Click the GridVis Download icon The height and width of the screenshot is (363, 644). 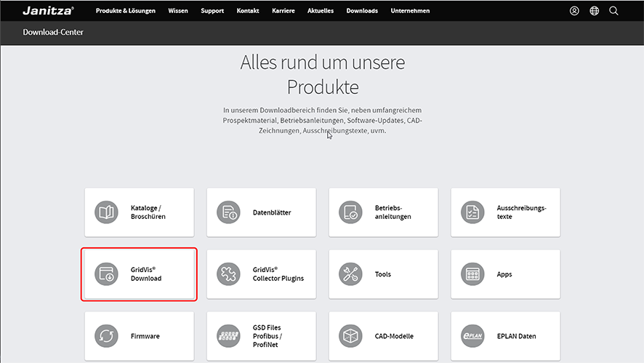click(x=106, y=274)
